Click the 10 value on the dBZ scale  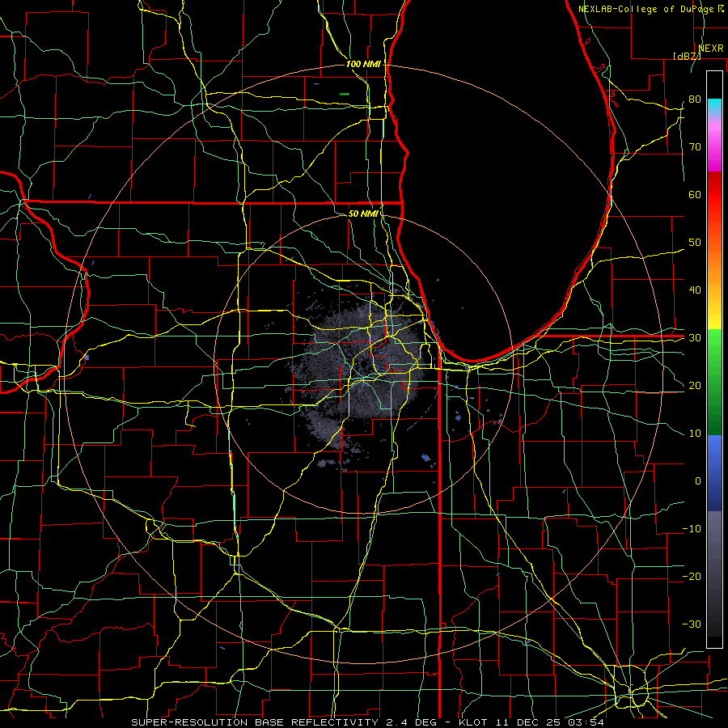tap(695, 434)
